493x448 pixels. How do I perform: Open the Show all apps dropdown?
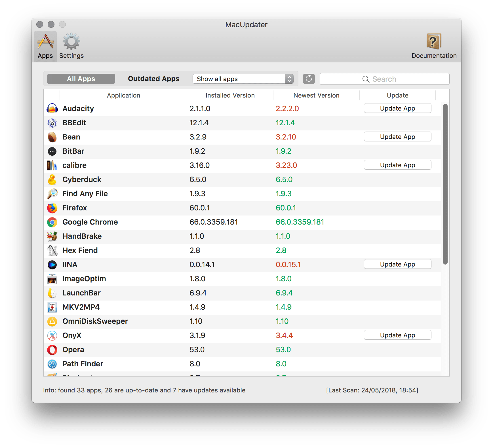click(243, 79)
